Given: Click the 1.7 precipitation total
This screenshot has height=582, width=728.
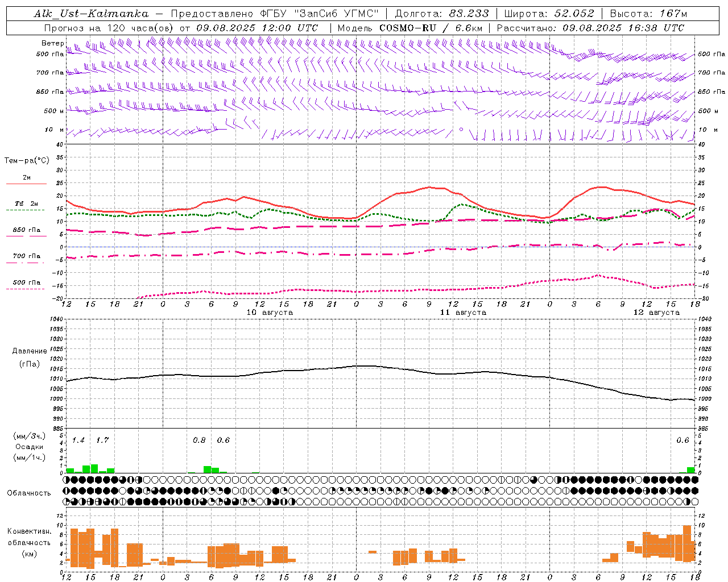Looking at the screenshot, I should [x=102, y=440].
